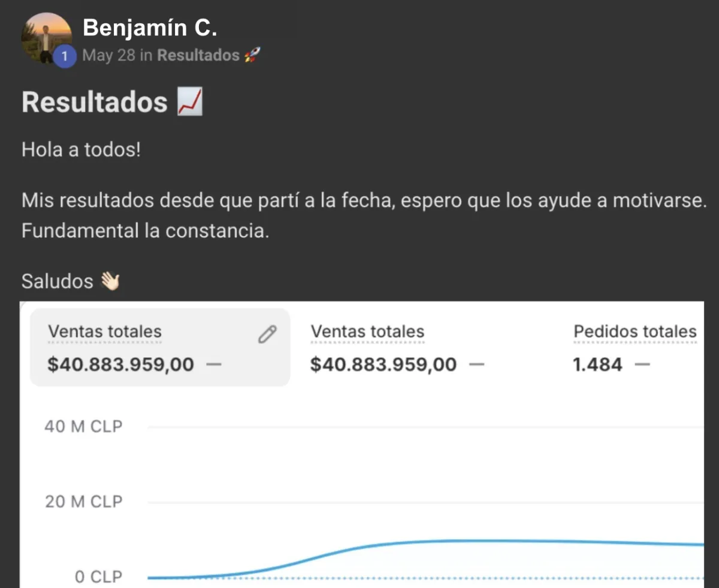Click the blue sales line on chart
This screenshot has height=588, width=719.
(425, 541)
